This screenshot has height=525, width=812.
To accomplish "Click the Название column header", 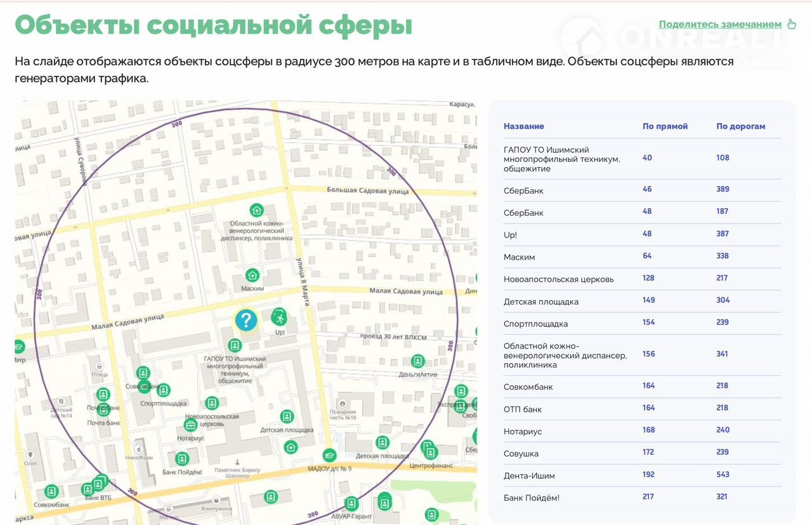I will coord(523,126).
